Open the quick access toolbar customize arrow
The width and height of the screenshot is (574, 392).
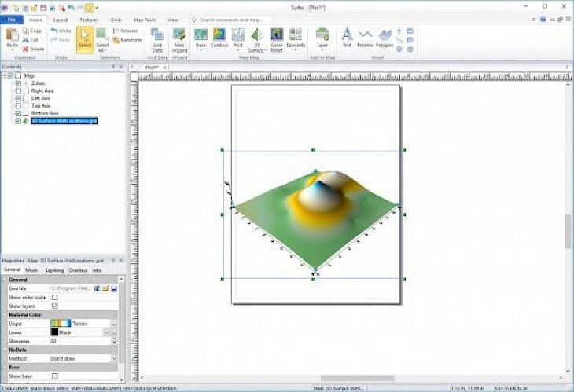coord(97,8)
